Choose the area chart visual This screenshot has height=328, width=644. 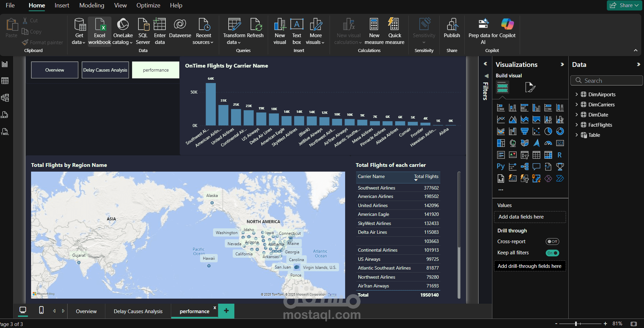(x=513, y=120)
